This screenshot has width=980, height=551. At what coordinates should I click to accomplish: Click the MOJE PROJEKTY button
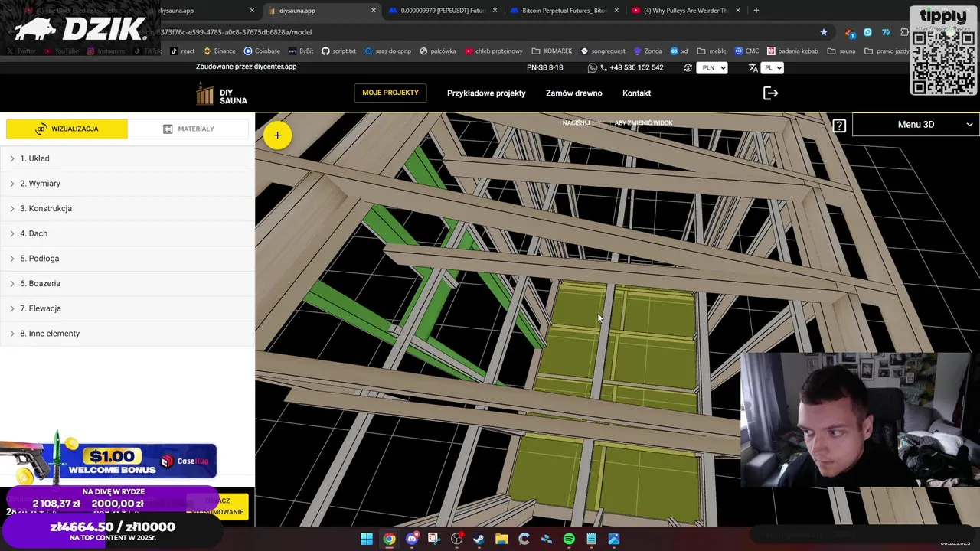point(390,93)
